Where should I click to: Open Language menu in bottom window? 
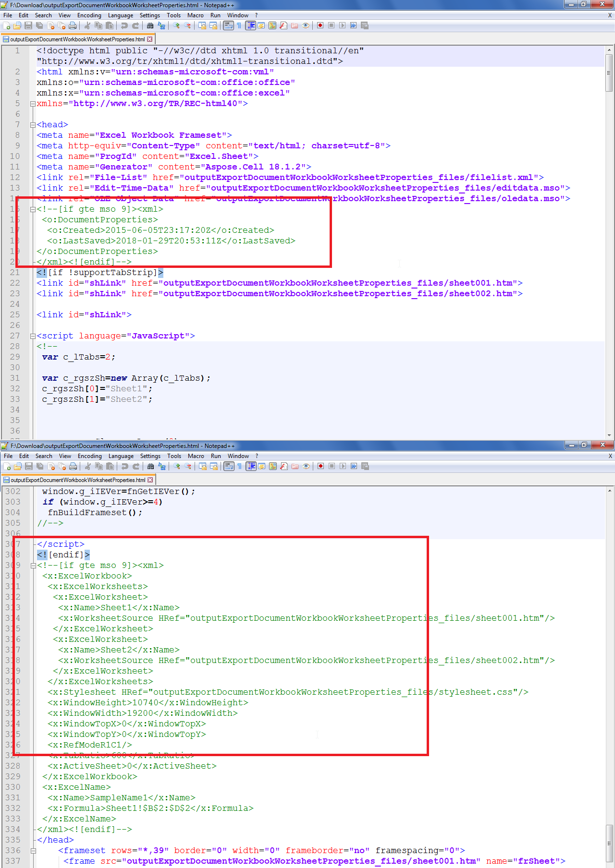tap(121, 456)
